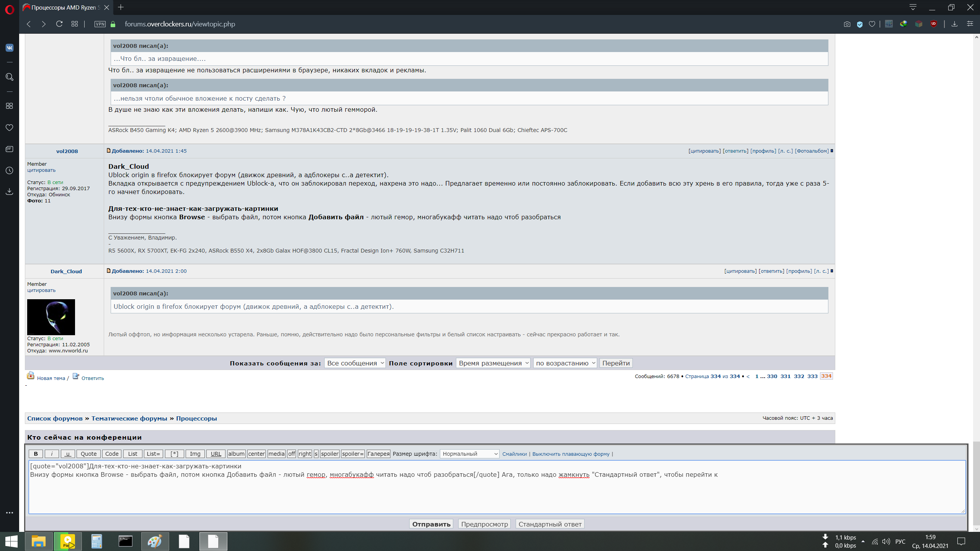Click the snapshot camera icon
Image resolution: width=980 pixels, height=551 pixels.
(x=847, y=24)
